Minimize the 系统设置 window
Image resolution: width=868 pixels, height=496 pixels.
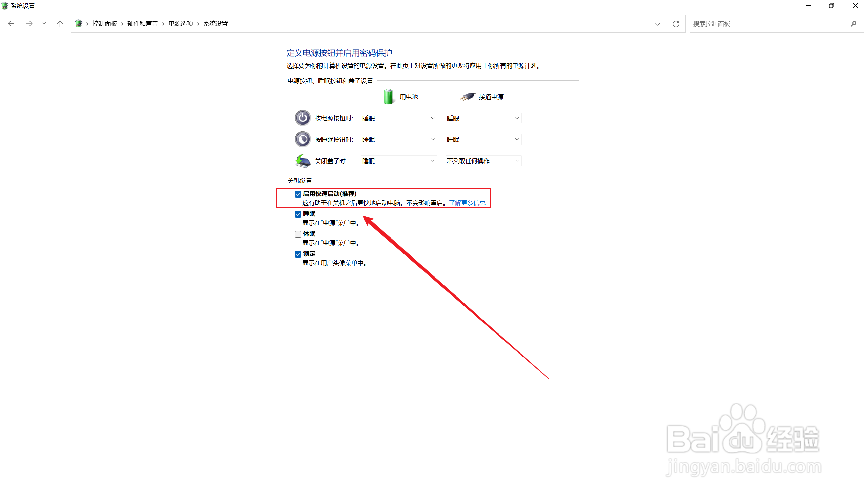point(808,6)
